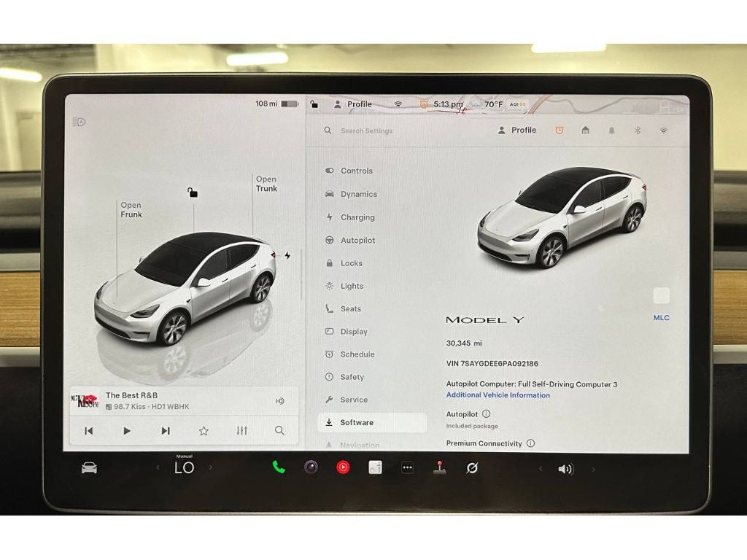Screen dimensions: 747x560
Task: Open notifications bell icon
Action: tap(612, 131)
